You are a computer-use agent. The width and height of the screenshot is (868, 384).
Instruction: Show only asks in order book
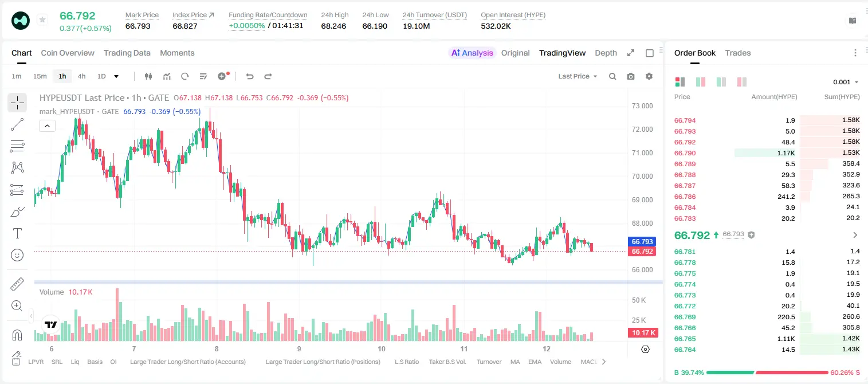coord(743,82)
